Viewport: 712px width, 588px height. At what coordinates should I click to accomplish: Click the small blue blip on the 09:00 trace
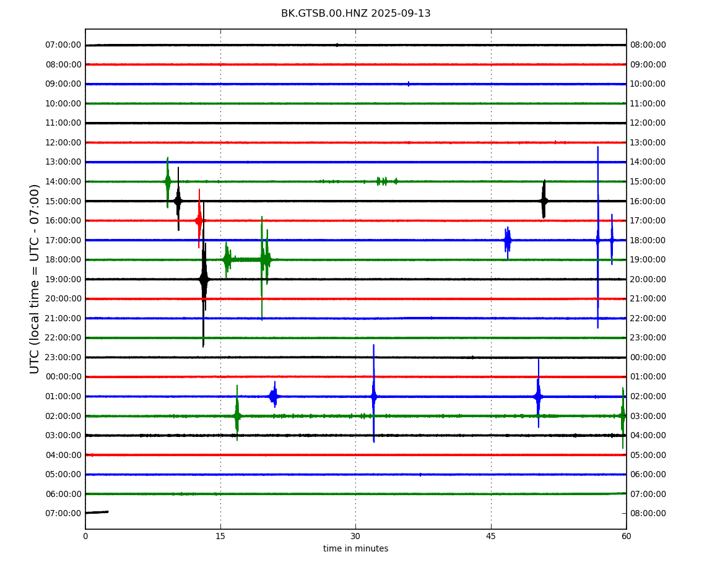tap(409, 84)
